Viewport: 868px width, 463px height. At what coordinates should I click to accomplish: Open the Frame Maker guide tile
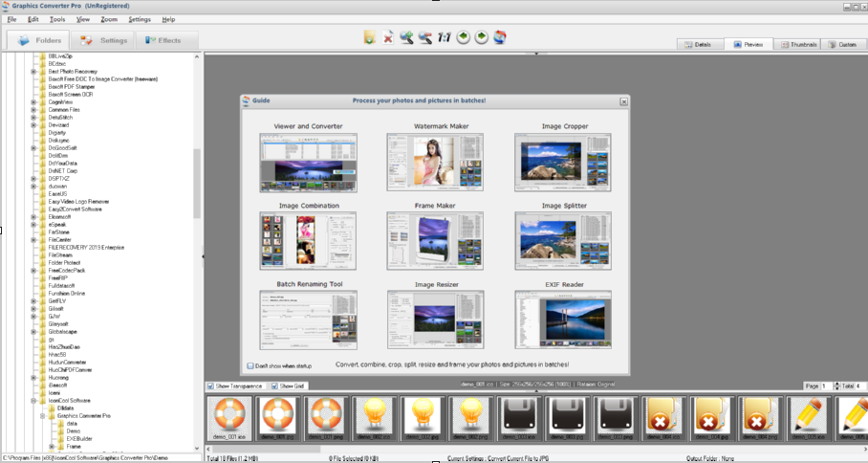point(435,241)
